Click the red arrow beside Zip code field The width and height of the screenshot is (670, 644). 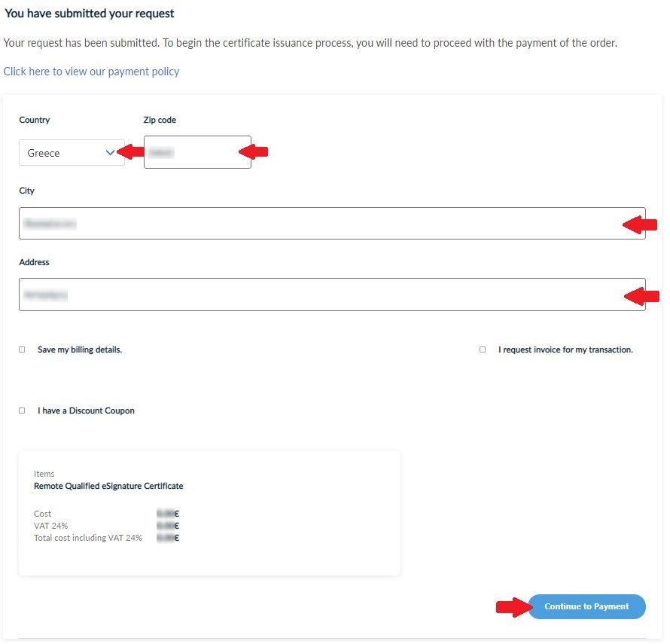(x=254, y=152)
